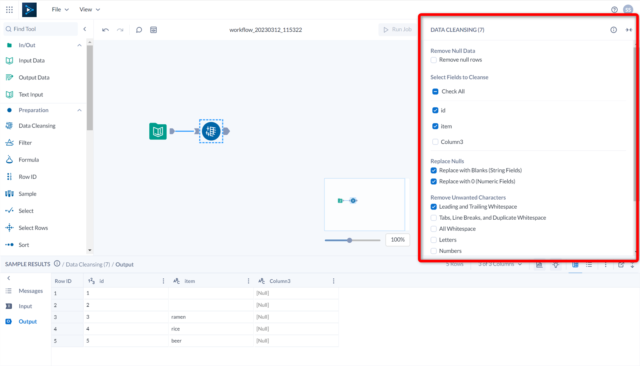The image size is (640, 366).
Task: Uncheck Leading and Trailing Whitespace
Action: coord(433,207)
